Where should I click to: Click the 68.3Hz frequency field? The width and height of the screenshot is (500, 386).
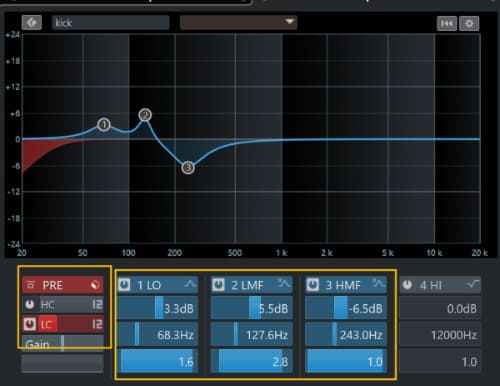coord(158,334)
